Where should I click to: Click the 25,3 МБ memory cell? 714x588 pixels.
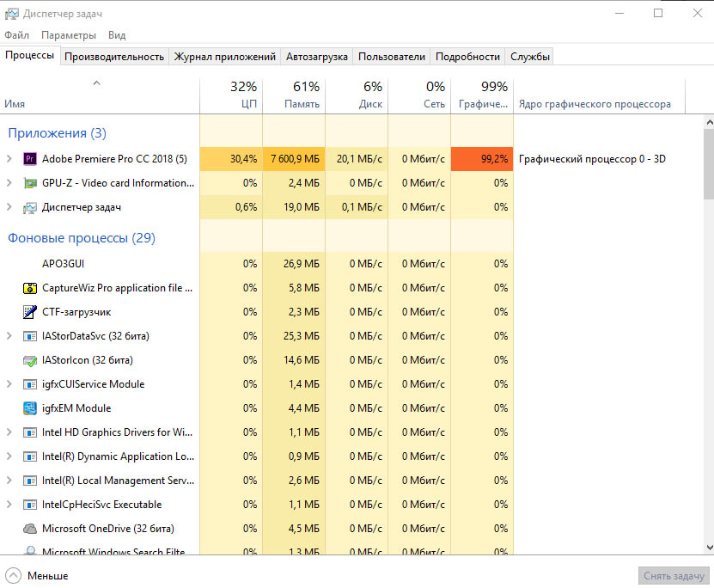(294, 336)
